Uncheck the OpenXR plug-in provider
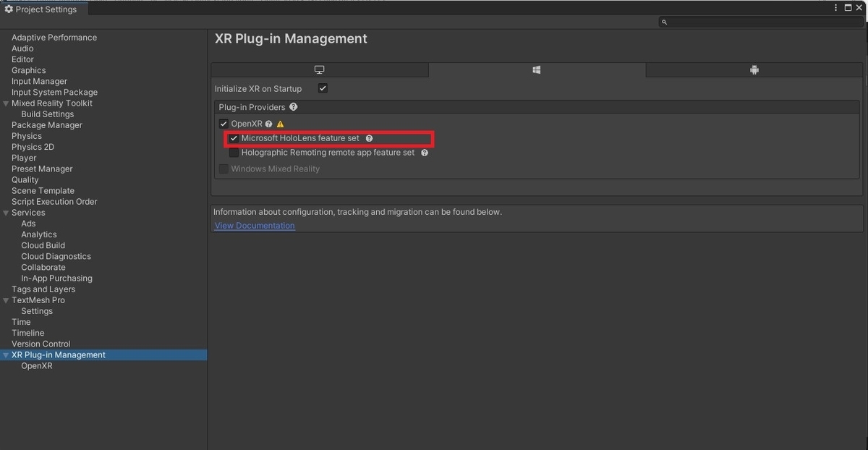 pos(224,124)
